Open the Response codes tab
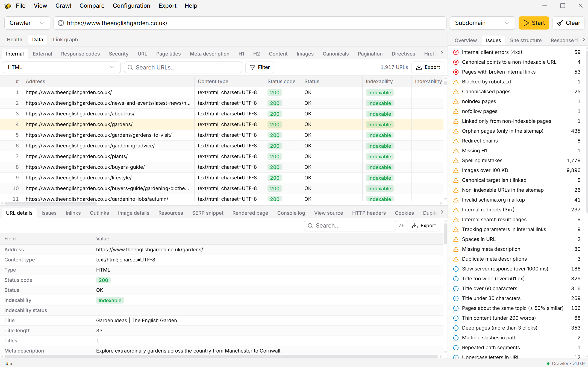588x367 pixels. (x=80, y=54)
